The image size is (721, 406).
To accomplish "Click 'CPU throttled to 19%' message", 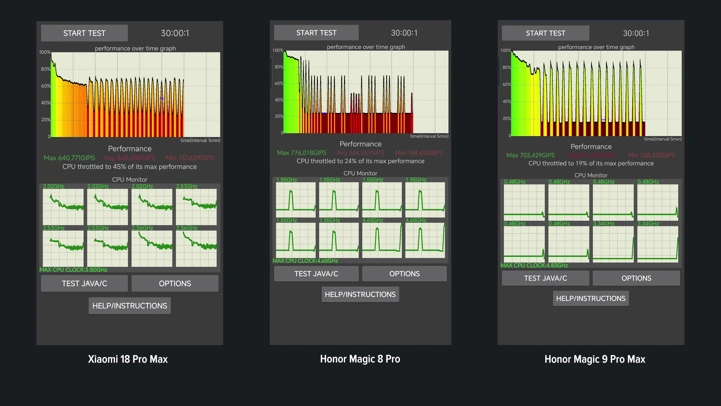I will [591, 163].
